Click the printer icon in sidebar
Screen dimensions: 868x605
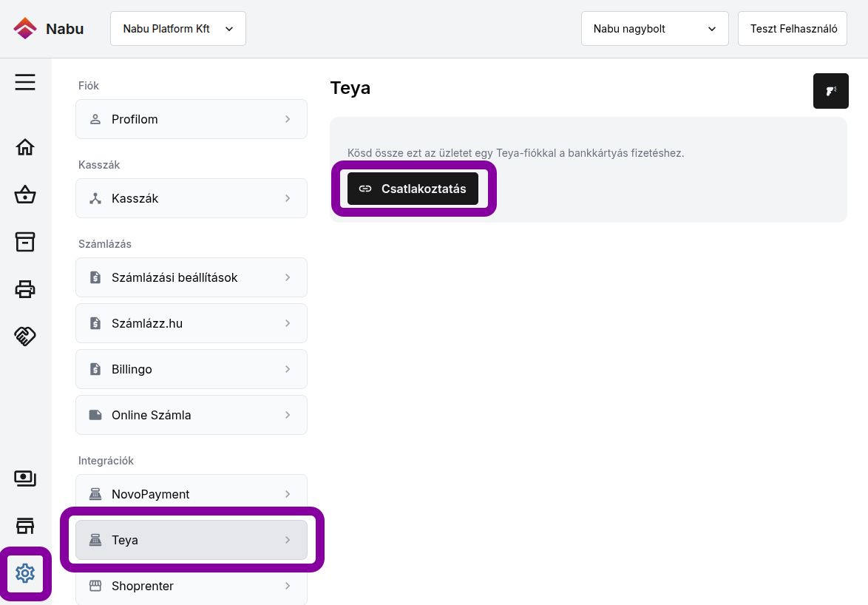pos(25,289)
